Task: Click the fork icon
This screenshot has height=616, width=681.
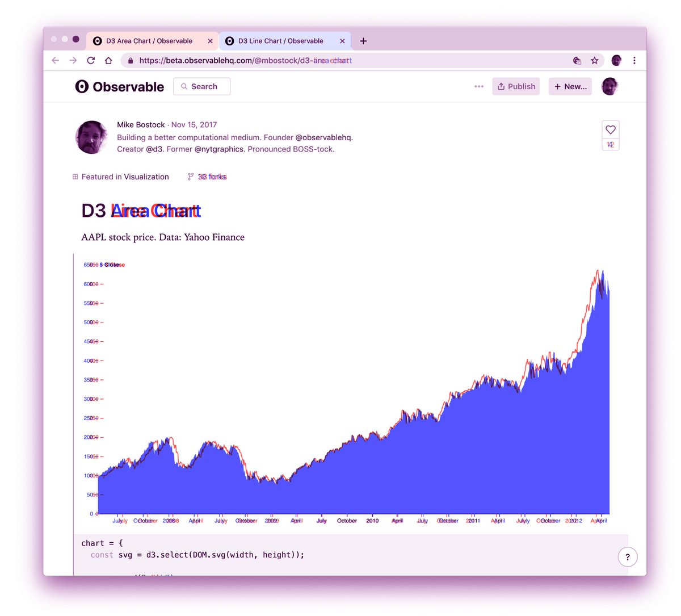Action: (x=191, y=177)
